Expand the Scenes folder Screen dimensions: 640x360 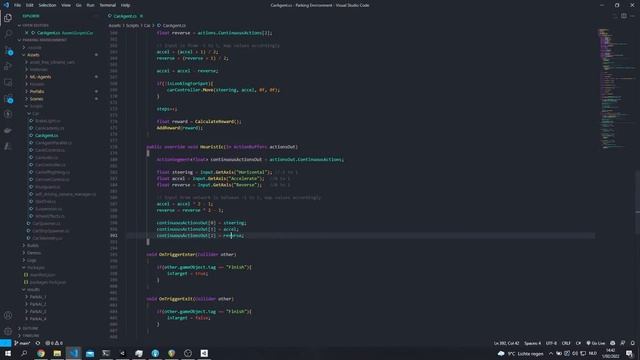click(36, 99)
